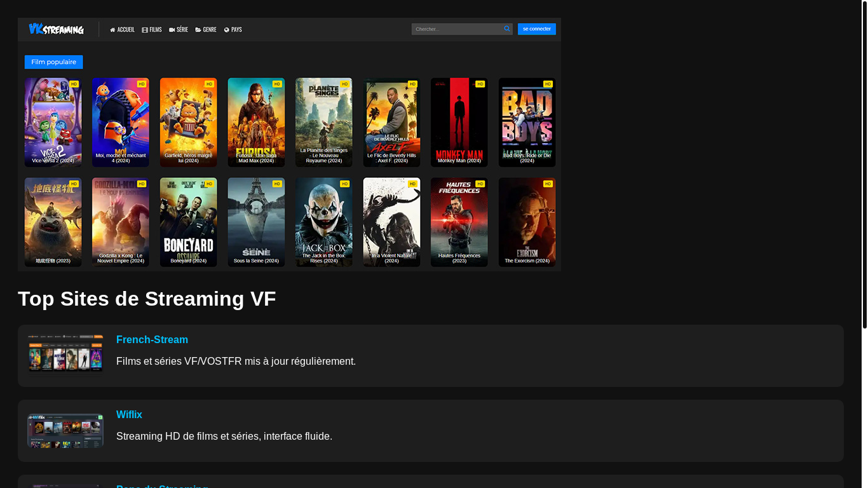Open the 地底怪物 (2023) poster
The width and height of the screenshot is (868, 488).
[x=53, y=222]
